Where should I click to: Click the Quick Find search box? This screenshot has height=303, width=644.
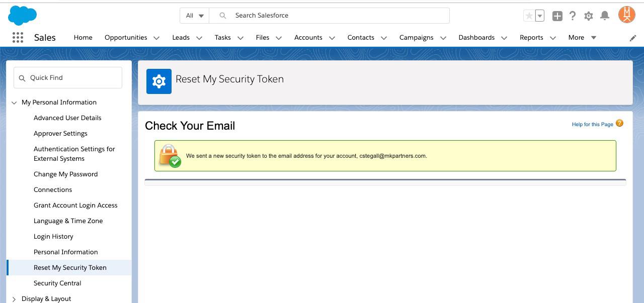point(67,77)
